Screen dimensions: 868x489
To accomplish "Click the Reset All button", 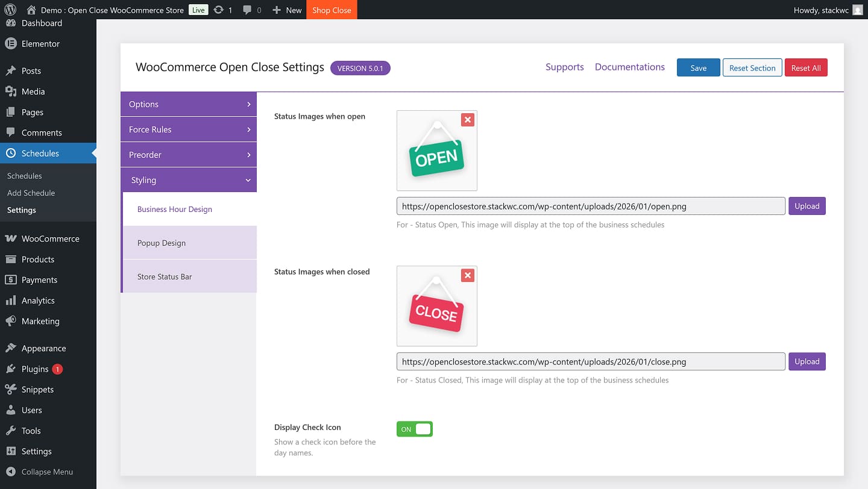I will click(806, 67).
